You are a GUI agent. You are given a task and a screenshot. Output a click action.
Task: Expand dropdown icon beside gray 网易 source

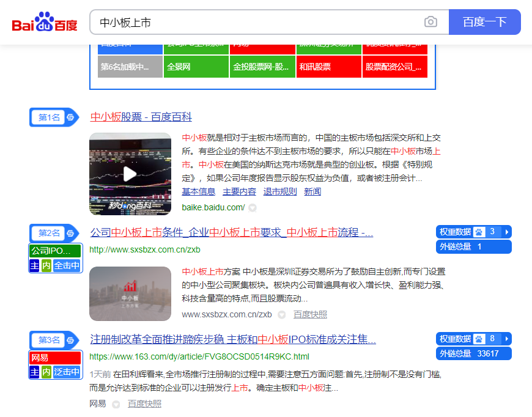(x=116, y=404)
